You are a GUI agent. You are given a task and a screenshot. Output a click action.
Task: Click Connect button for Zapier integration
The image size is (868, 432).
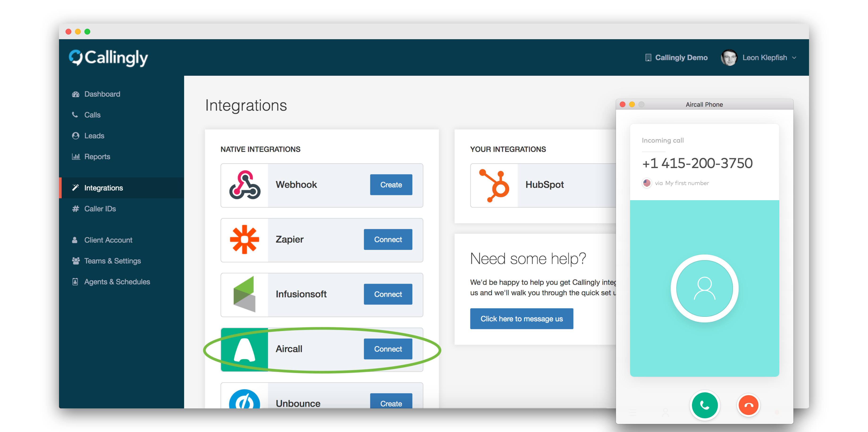click(x=388, y=239)
